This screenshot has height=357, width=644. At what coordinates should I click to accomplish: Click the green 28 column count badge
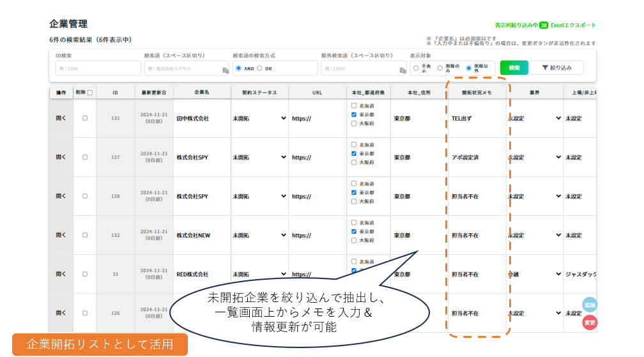click(543, 25)
